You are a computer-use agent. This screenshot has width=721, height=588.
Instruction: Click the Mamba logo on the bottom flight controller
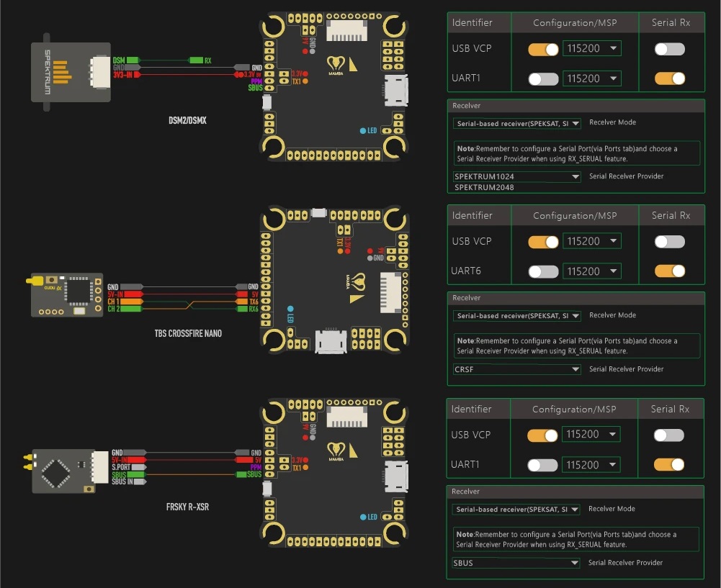coord(336,451)
